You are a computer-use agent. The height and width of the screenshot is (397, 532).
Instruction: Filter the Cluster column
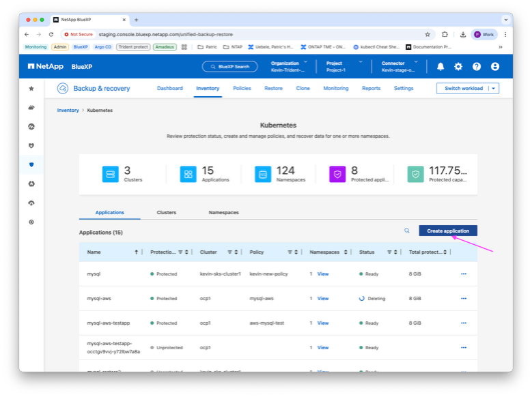(229, 252)
